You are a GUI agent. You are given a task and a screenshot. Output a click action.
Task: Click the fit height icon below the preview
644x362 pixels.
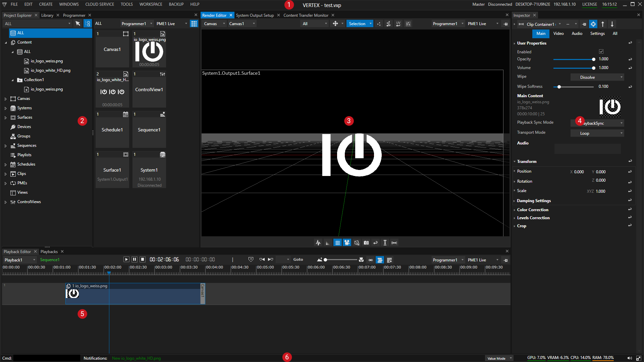(x=385, y=243)
